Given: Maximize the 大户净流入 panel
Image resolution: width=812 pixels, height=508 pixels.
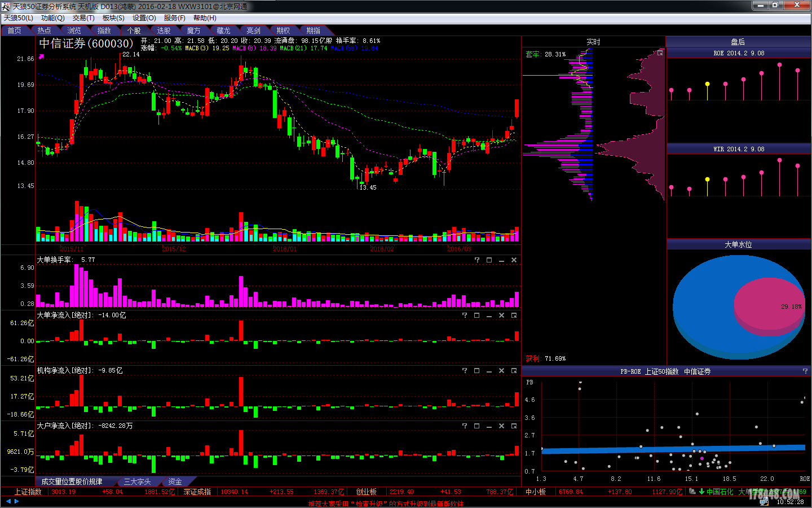Looking at the screenshot, I should coord(476,426).
